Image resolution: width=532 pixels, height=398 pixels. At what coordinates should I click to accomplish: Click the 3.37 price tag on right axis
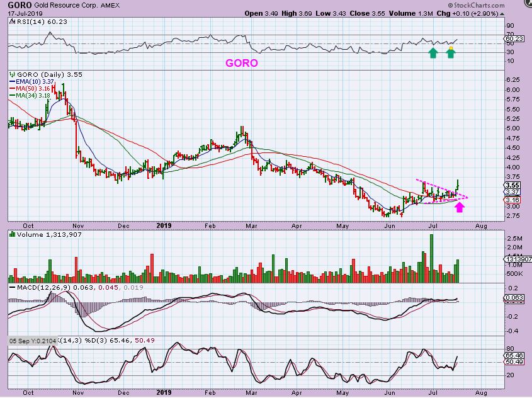[512, 192]
